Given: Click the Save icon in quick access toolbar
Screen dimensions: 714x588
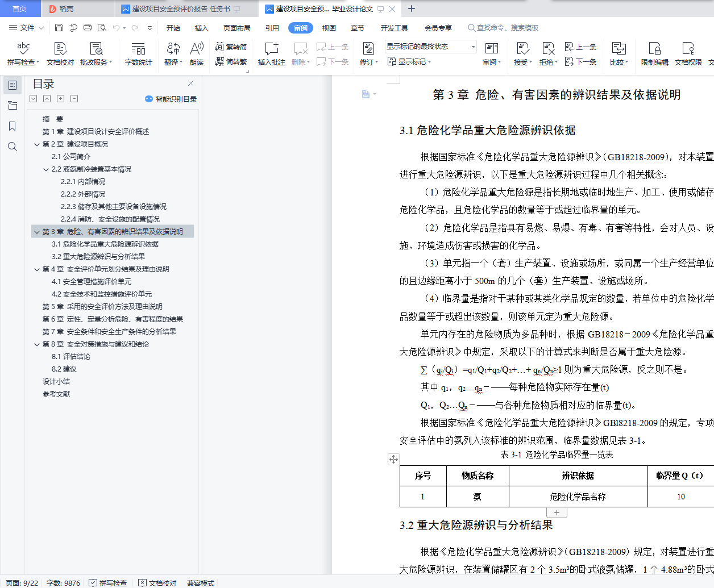Looking at the screenshot, I should 59,27.
